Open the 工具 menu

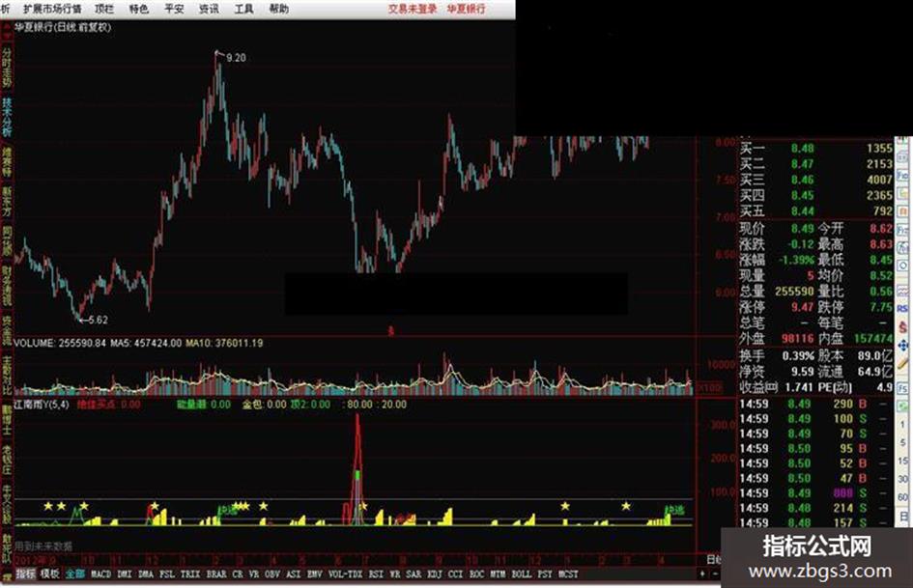[x=243, y=9]
